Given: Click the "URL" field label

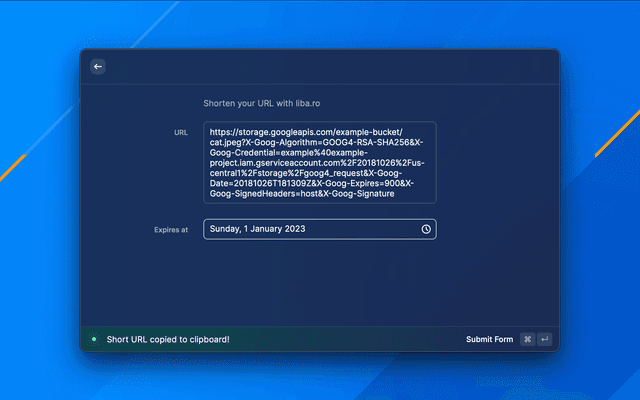Looking at the screenshot, I should pos(181,132).
